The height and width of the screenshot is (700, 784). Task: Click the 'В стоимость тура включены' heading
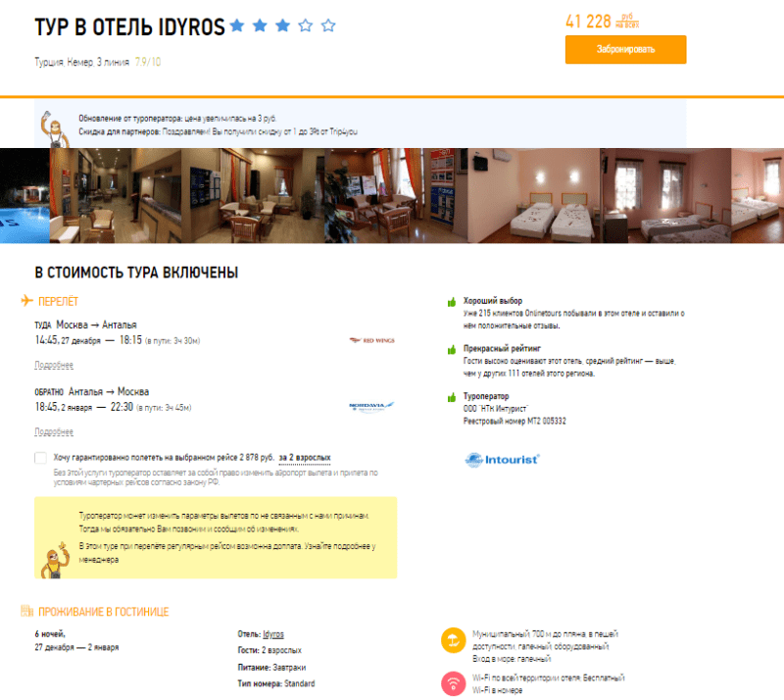click(136, 273)
